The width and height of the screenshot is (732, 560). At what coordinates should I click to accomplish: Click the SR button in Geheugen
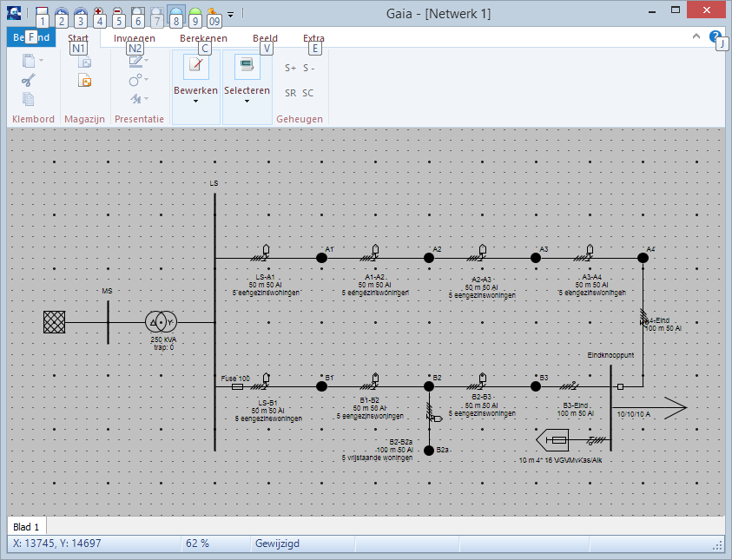[291, 93]
